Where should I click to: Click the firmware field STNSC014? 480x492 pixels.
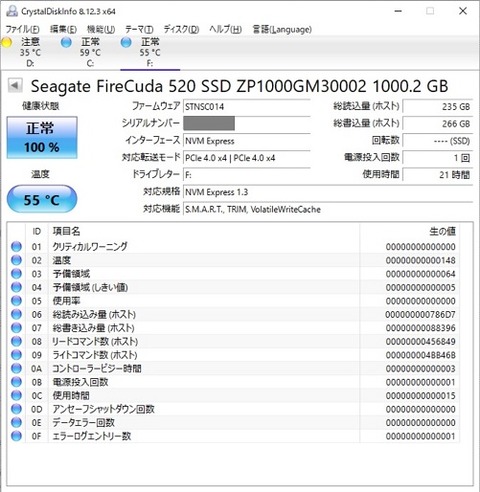247,107
